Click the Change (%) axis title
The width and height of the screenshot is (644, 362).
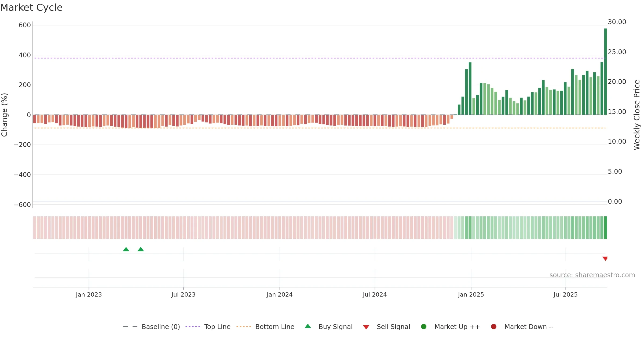click(4, 115)
